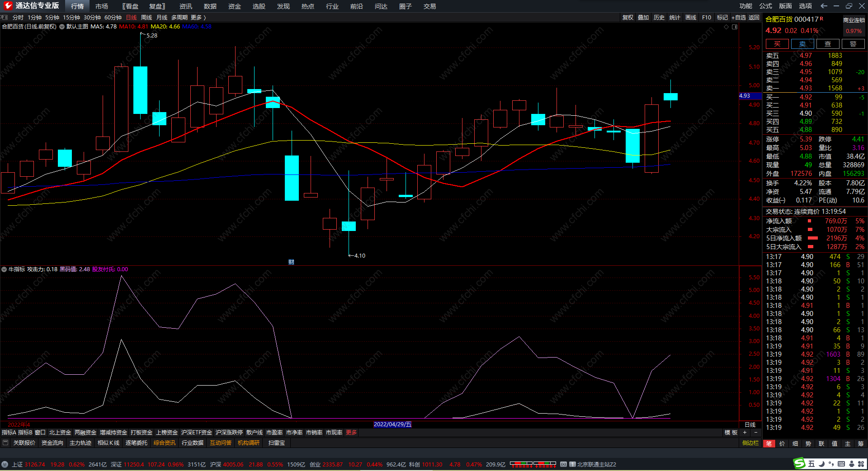Click the 财 finance marker on chart
This screenshot has width=868, height=471.
(x=291, y=262)
